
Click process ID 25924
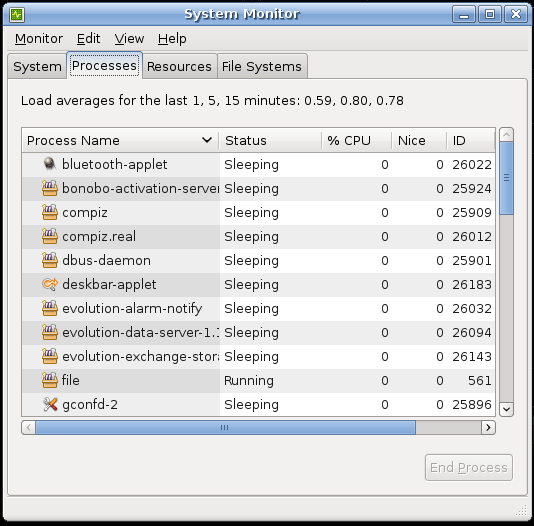point(472,189)
